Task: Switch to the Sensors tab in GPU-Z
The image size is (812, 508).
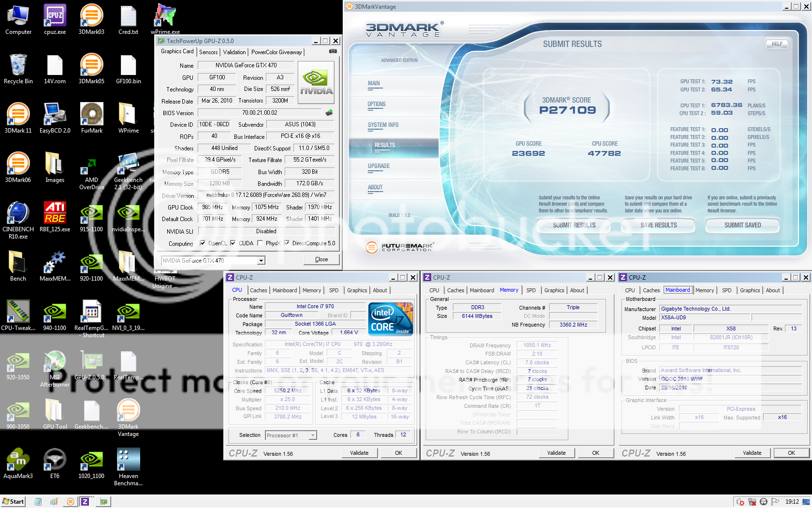Action: pos(208,52)
